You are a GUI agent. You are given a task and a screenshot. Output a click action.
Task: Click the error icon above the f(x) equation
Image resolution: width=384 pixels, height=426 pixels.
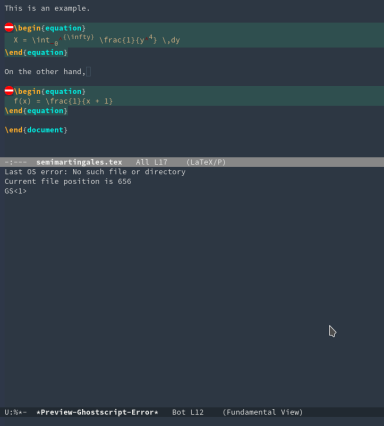(9, 91)
